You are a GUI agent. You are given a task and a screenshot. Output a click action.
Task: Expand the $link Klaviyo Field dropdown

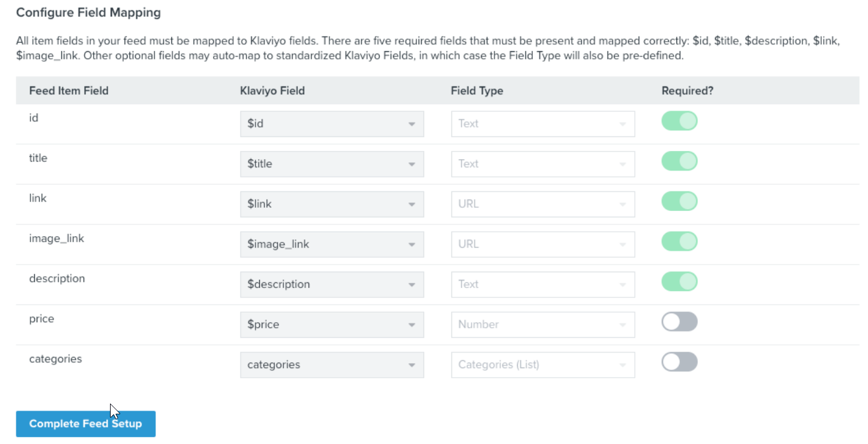tap(331, 204)
